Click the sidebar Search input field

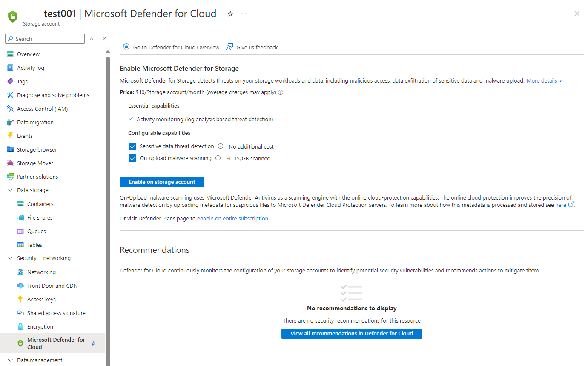[45, 39]
